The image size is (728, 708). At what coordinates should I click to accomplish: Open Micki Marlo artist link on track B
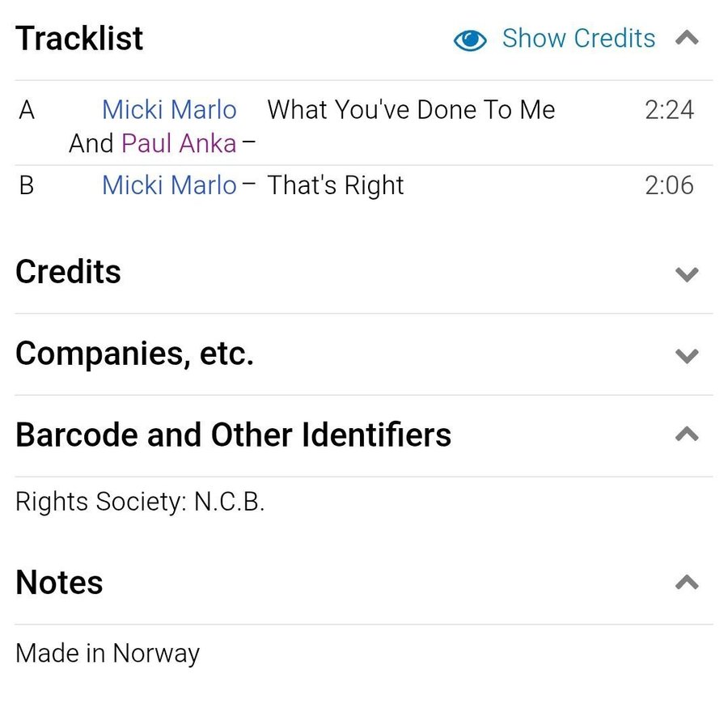(169, 185)
